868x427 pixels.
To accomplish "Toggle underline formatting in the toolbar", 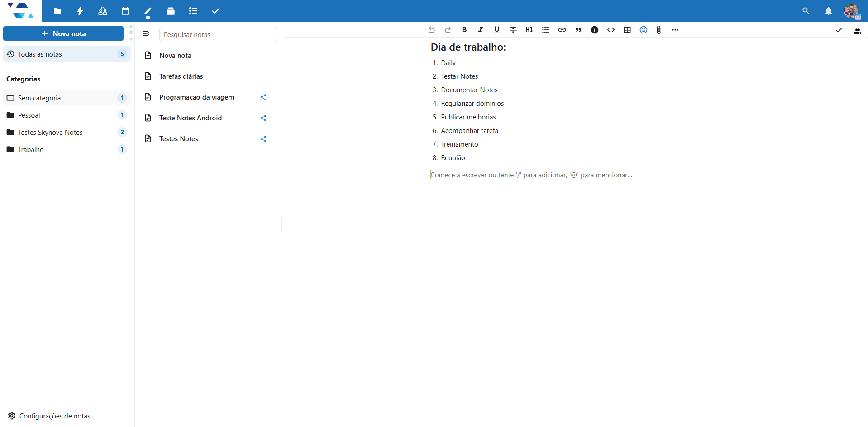I will (496, 30).
